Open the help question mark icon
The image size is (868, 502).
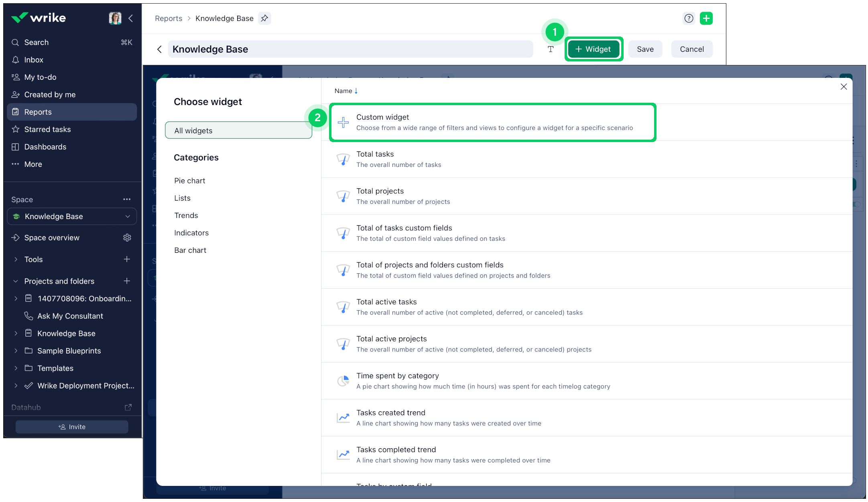[x=689, y=18]
